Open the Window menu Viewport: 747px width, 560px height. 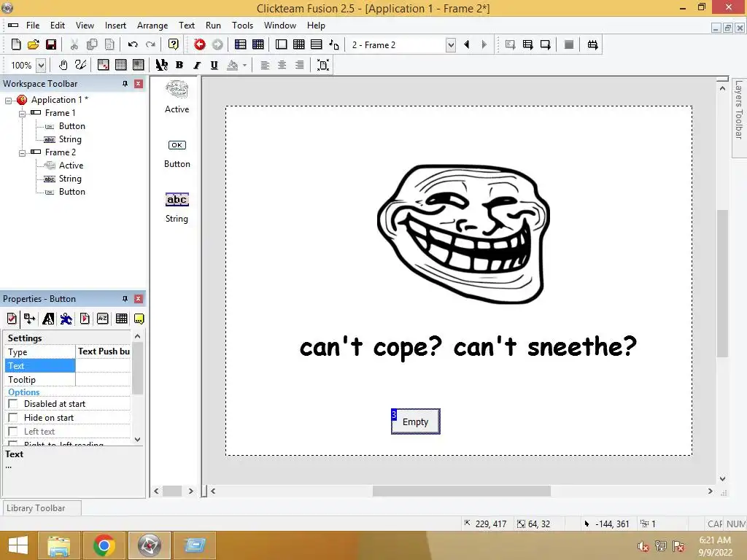coord(280,26)
